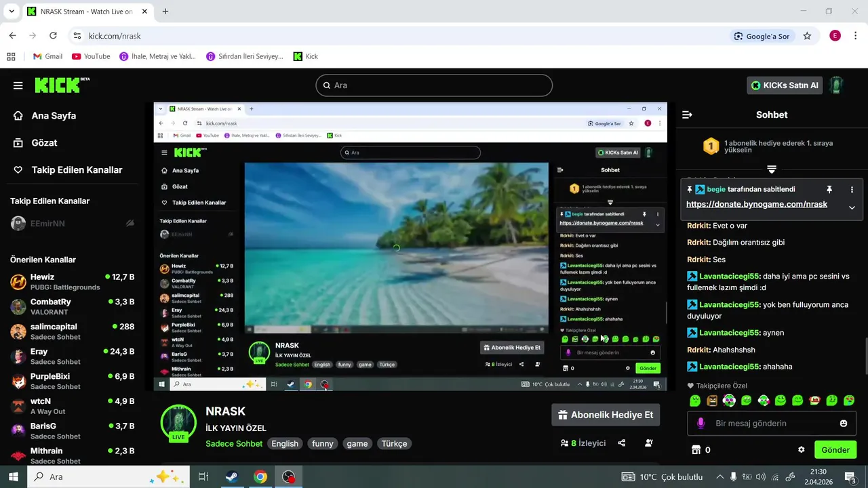Image resolution: width=868 pixels, height=488 pixels.
Task: Open the green user avatar in the Kick header
Action: (x=837, y=85)
